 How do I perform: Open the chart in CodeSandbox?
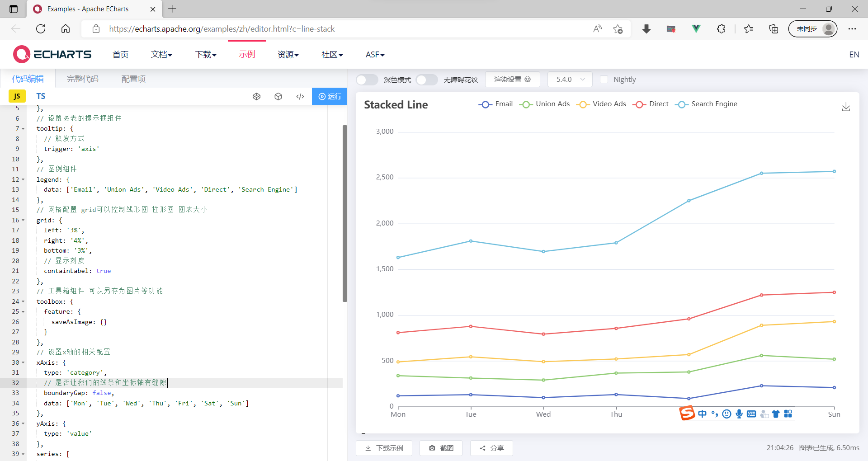[x=278, y=96]
